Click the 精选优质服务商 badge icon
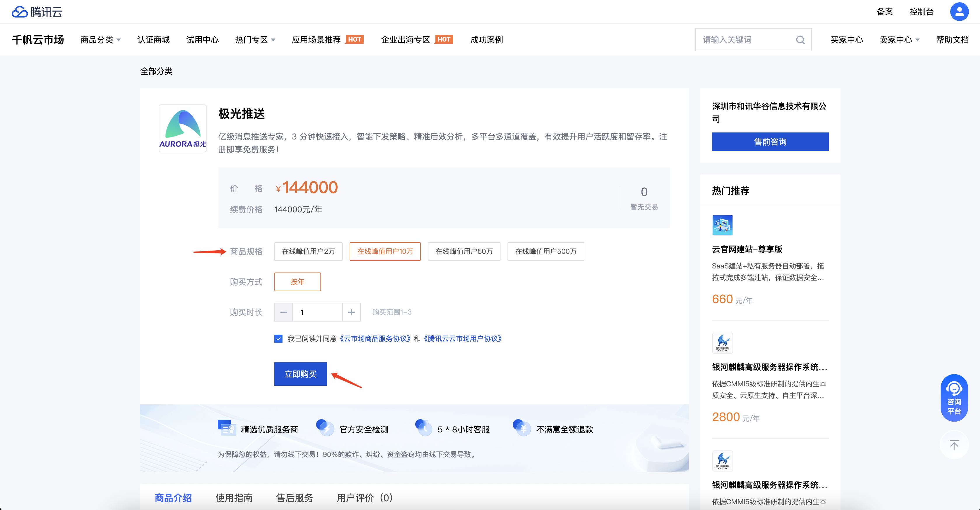The height and width of the screenshot is (510, 980). (227, 428)
